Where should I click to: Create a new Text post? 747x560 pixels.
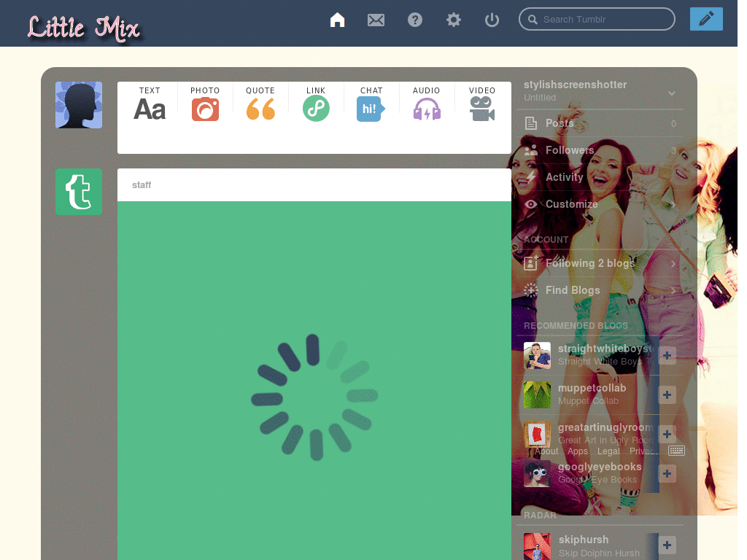(150, 104)
